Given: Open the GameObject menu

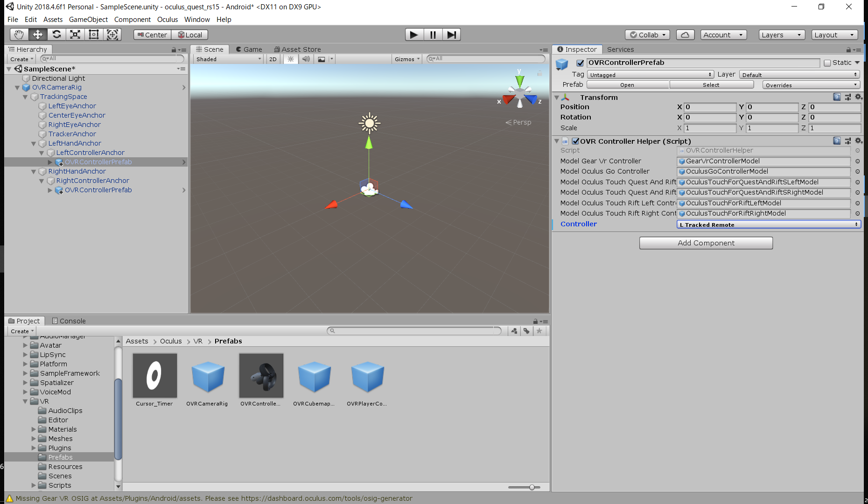Looking at the screenshot, I should (x=88, y=20).
